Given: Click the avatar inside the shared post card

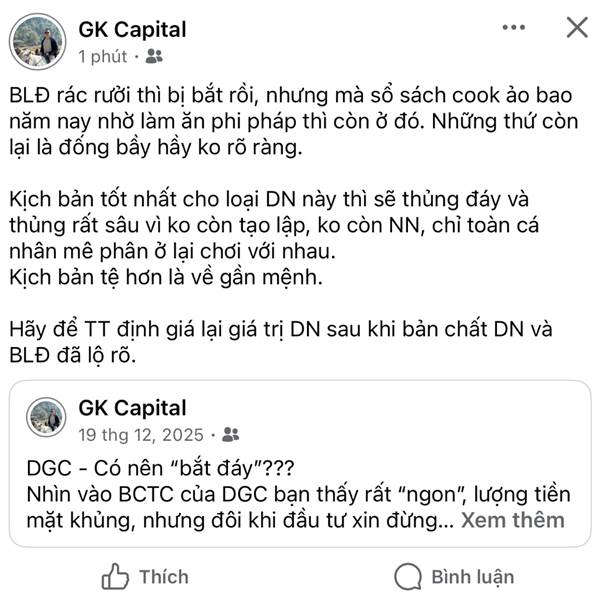Looking at the screenshot, I should point(46,417).
